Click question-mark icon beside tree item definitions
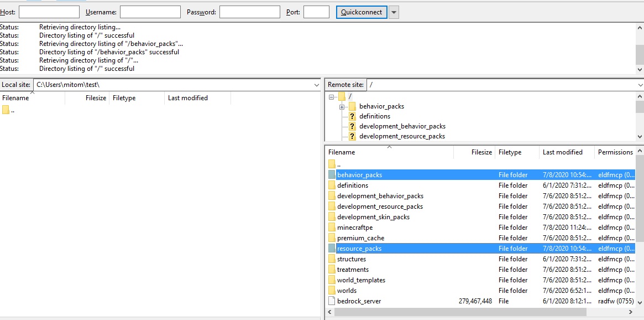The height and width of the screenshot is (320, 644). pyautogui.click(x=352, y=116)
